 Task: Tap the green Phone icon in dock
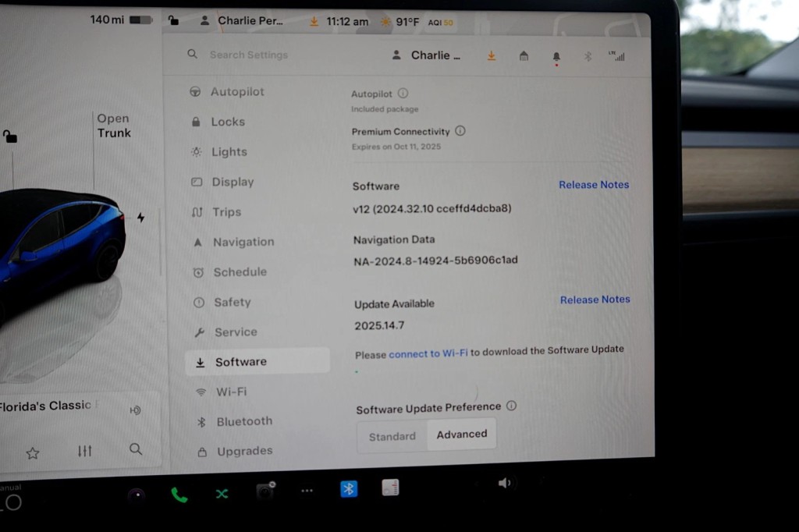(x=179, y=495)
